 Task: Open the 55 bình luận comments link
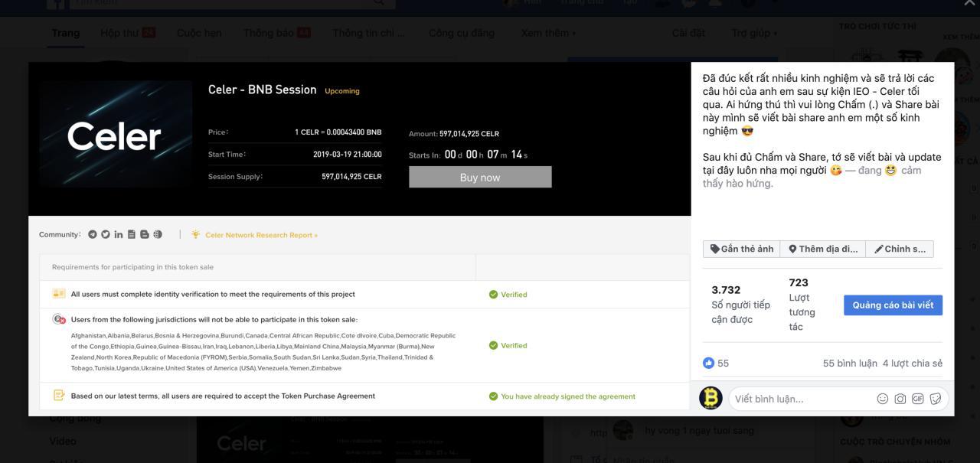(x=850, y=363)
